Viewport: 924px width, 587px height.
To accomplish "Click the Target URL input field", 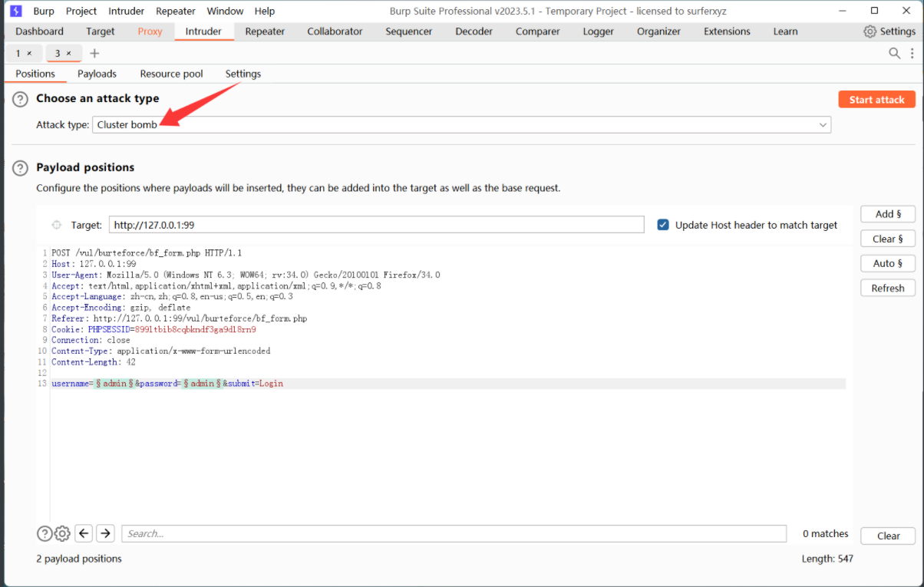I will pos(377,225).
